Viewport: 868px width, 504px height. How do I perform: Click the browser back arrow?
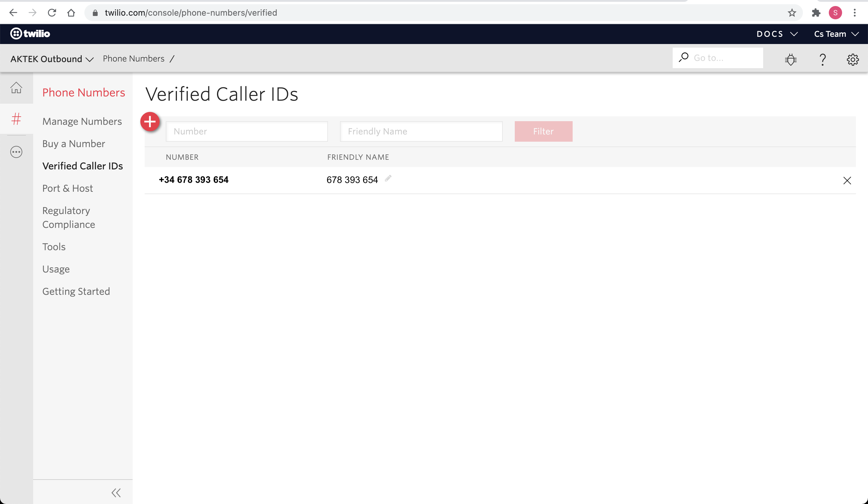click(x=13, y=13)
